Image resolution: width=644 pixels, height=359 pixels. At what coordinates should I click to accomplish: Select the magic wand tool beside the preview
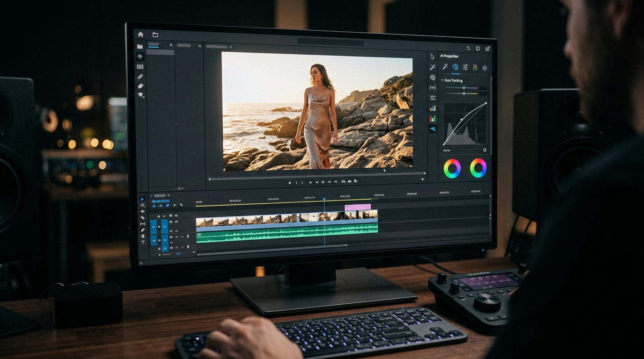[432, 67]
